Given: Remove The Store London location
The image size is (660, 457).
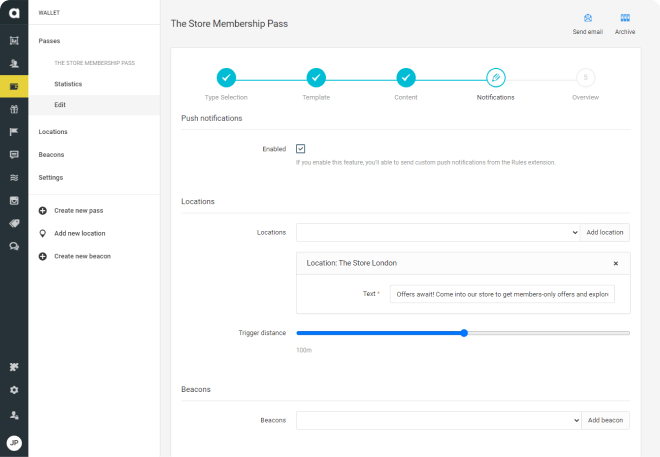Looking at the screenshot, I should pyautogui.click(x=615, y=263).
